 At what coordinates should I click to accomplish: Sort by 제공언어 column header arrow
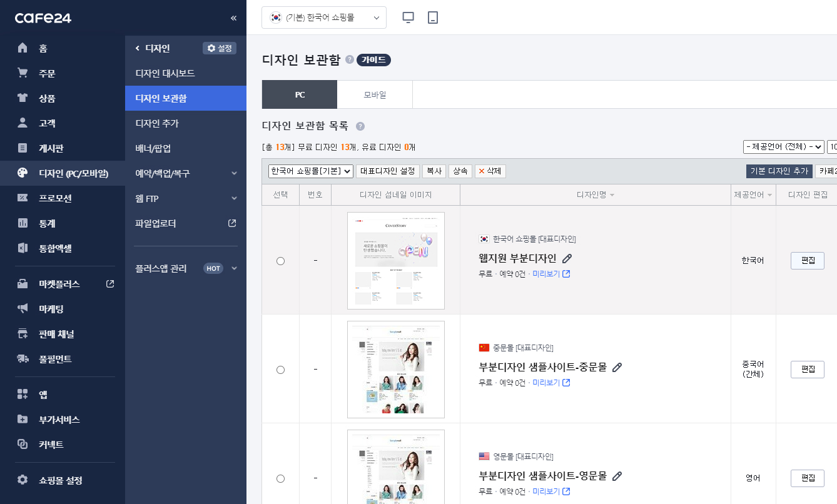pos(769,195)
